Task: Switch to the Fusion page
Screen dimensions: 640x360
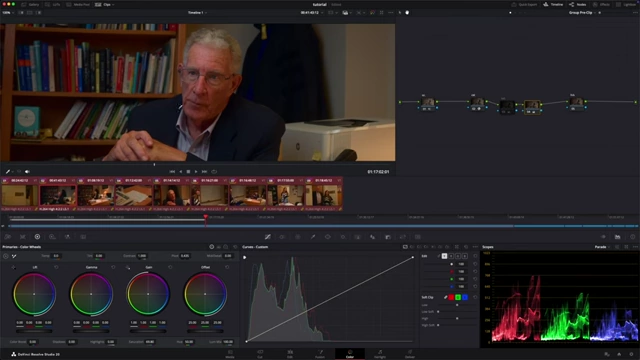Action: (x=320, y=354)
